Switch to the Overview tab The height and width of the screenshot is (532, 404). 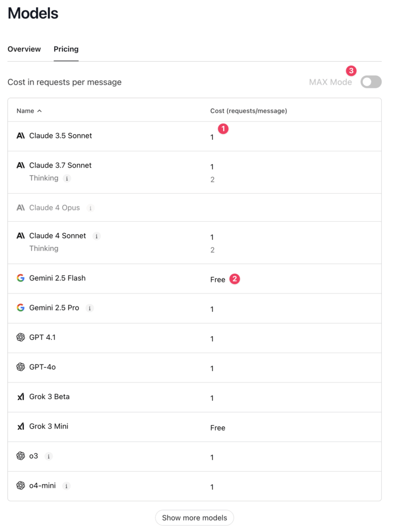pyautogui.click(x=24, y=49)
